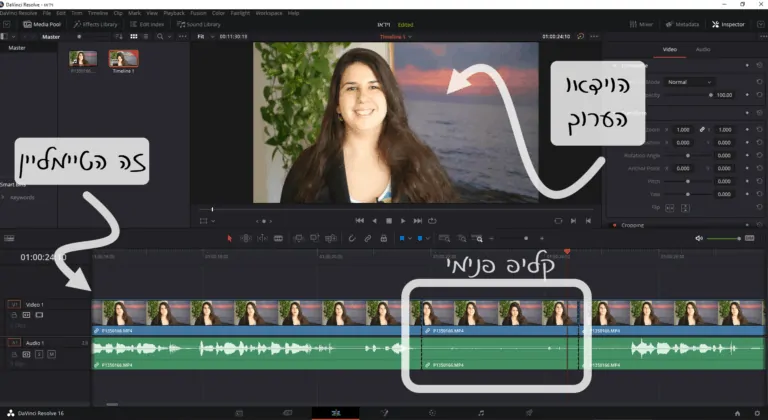Open the File menu
Screen dimensions: 768x420
click(x=47, y=13)
